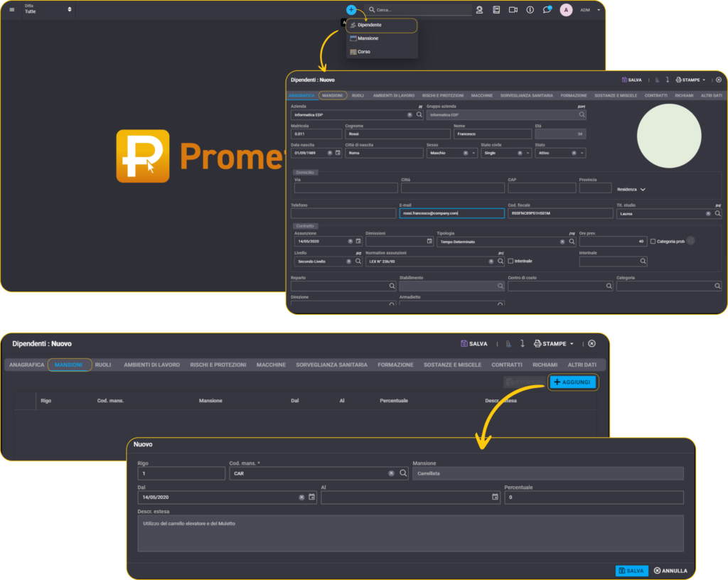Click the Percentuale field in Nuovo dialog
Screen dimensions: 728x580
click(x=594, y=498)
